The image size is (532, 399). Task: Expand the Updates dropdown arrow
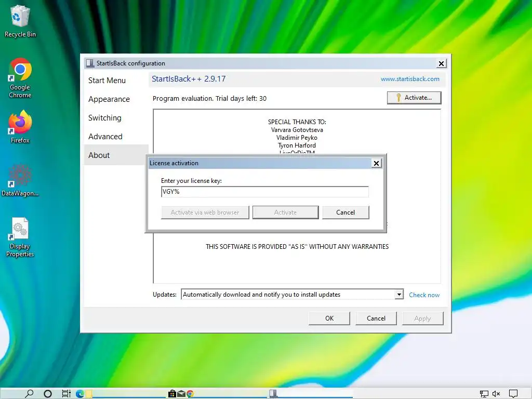point(399,295)
